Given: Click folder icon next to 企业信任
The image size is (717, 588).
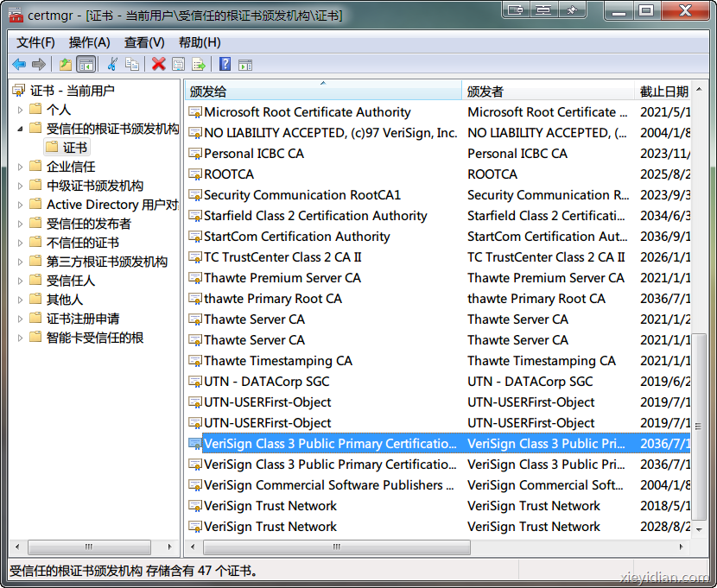Looking at the screenshot, I should pyautogui.click(x=35, y=166).
